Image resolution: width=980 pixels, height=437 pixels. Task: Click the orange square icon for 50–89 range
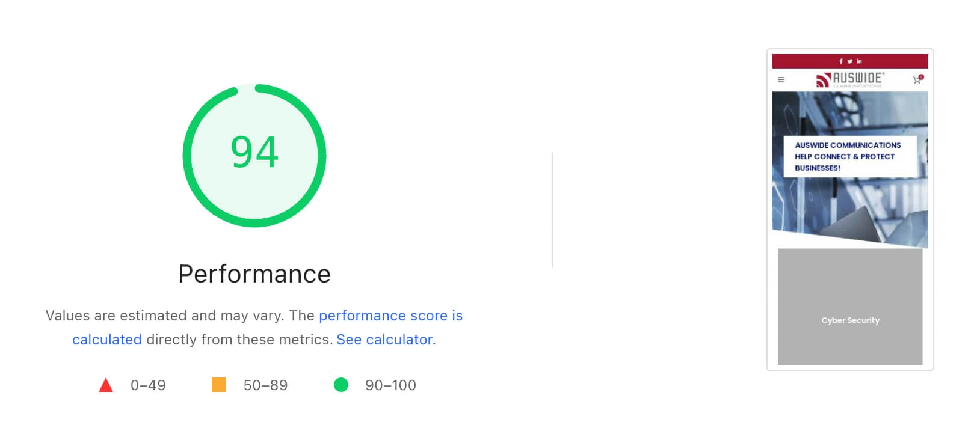click(219, 384)
